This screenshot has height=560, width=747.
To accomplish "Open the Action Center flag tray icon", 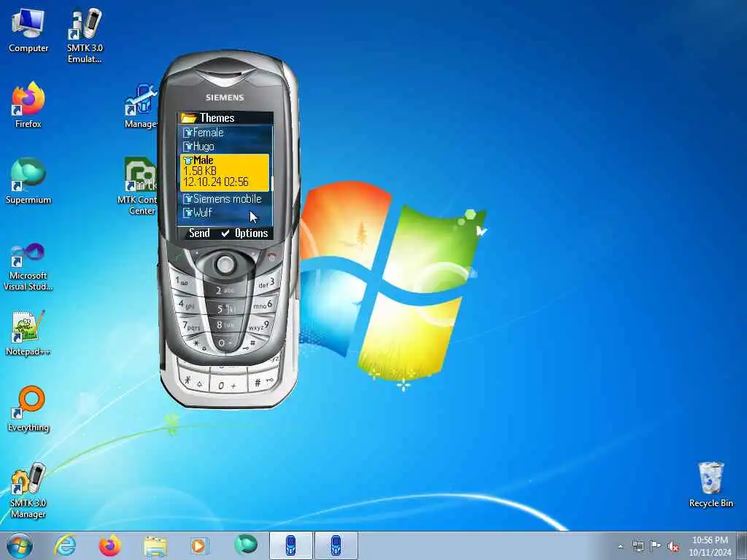I will [x=656, y=546].
